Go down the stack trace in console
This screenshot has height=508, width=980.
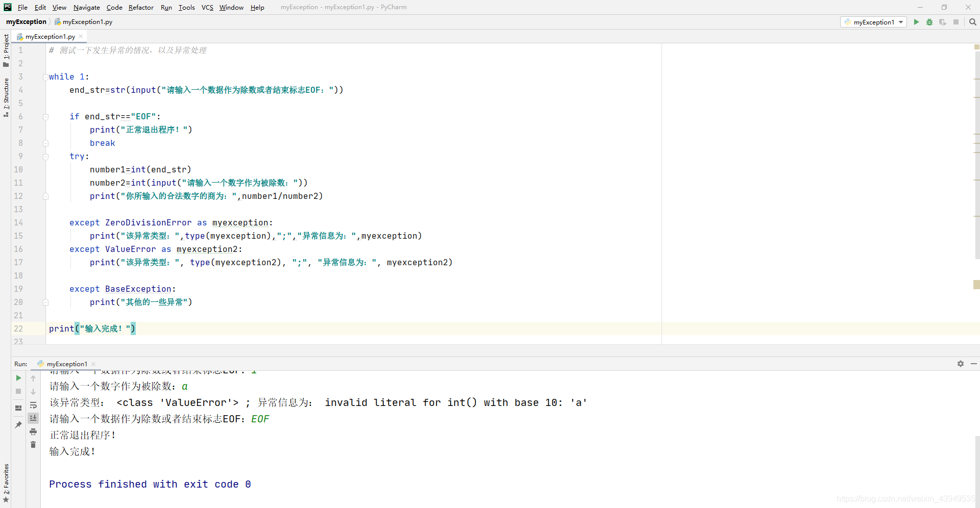(33, 392)
